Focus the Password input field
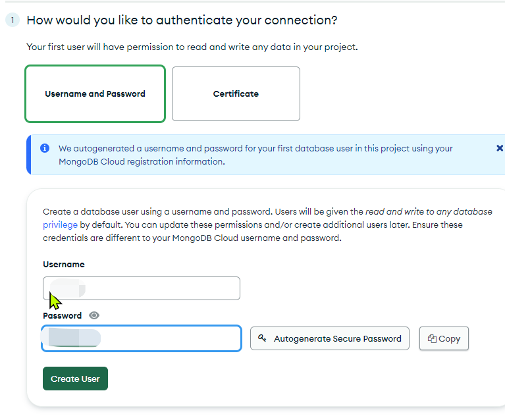This screenshot has height=420, width=505. (142, 338)
